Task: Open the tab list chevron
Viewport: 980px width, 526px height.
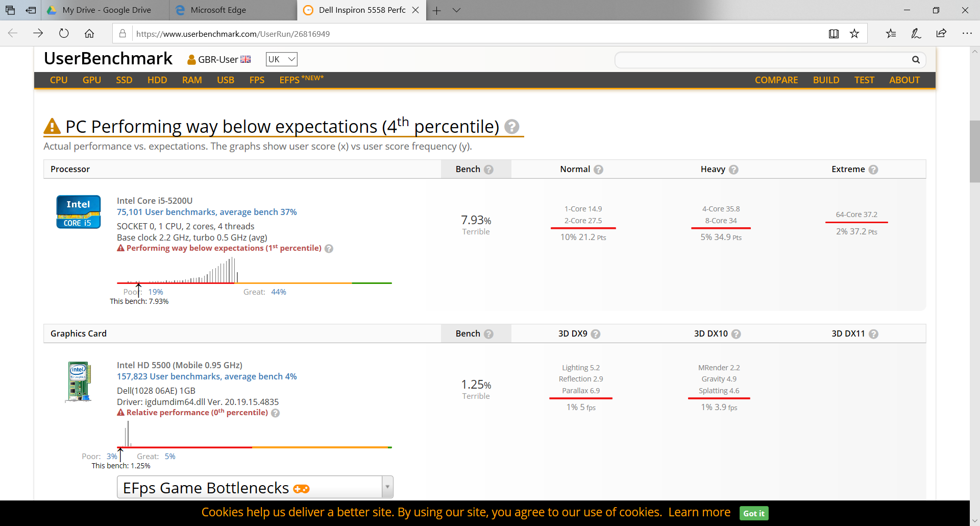Action: pyautogui.click(x=456, y=10)
